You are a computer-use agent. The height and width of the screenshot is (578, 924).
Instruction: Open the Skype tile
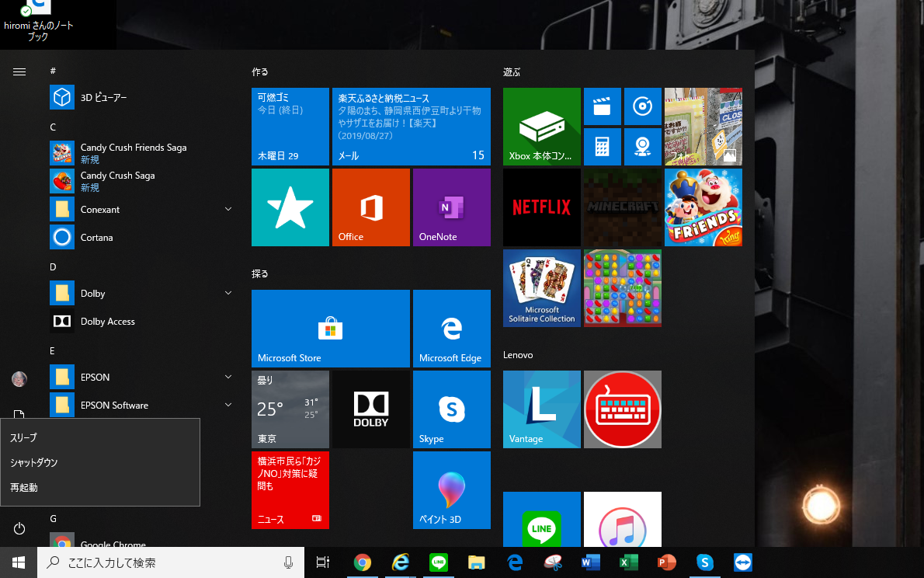tap(451, 409)
